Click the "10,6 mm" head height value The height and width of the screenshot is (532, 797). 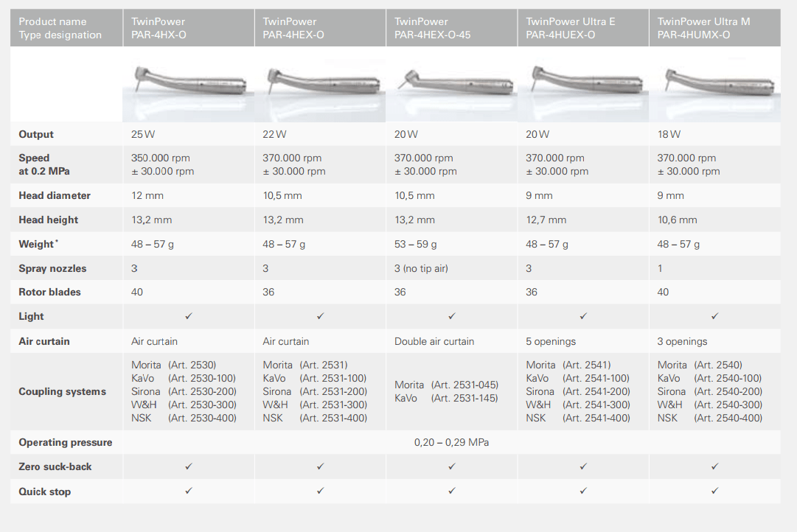tap(677, 220)
